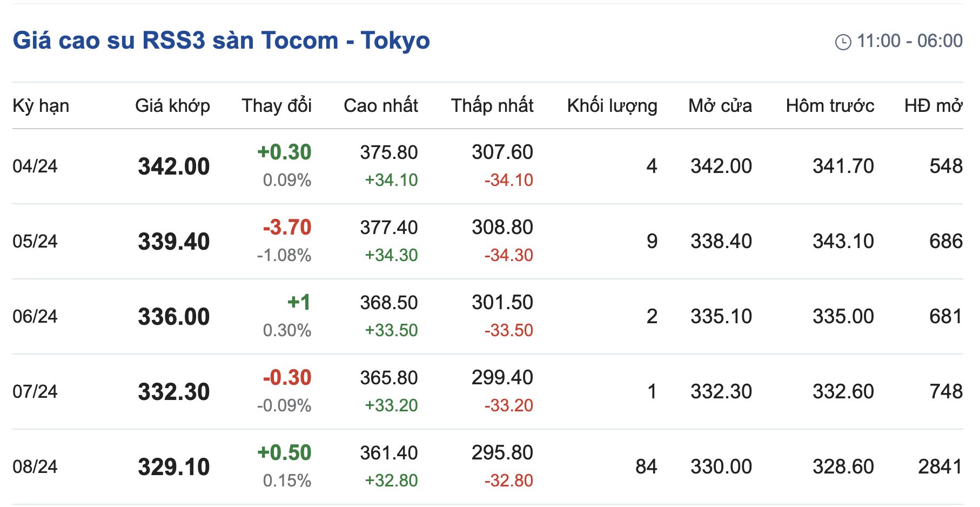Click the Thấp nhất column header
The image size is (980, 507).
pos(492,106)
